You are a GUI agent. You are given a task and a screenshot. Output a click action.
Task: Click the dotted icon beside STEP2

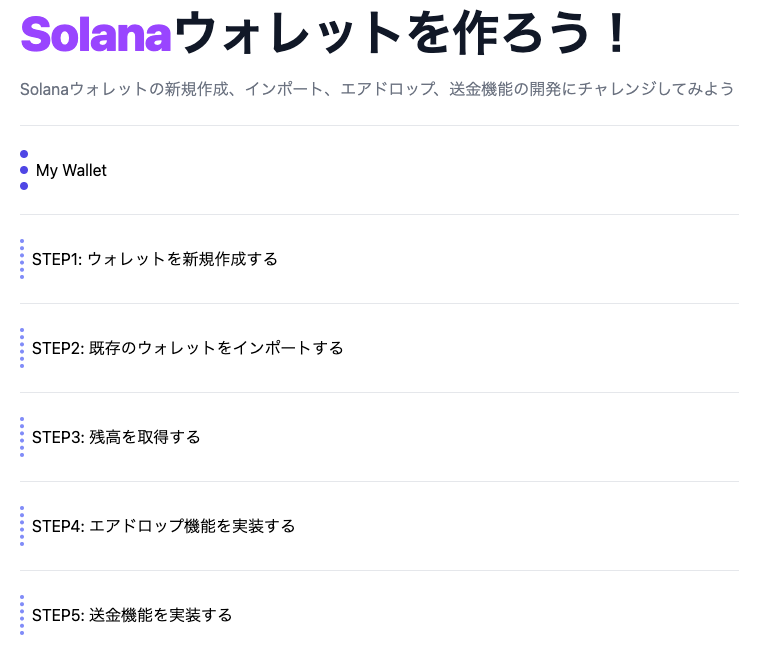pos(22,348)
